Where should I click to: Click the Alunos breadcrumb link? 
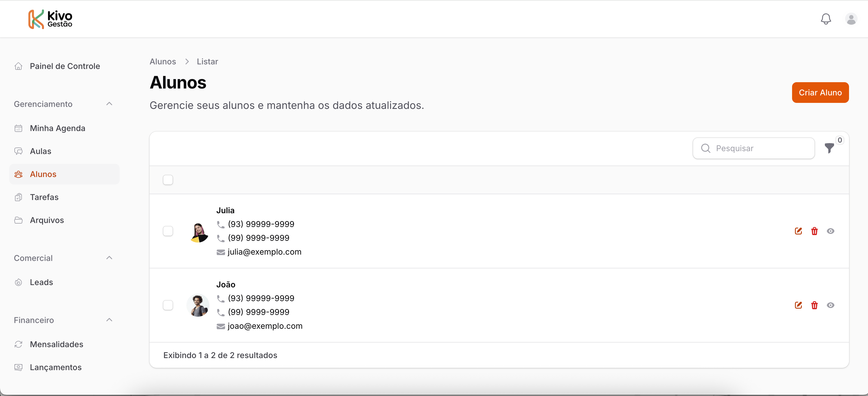click(x=163, y=61)
